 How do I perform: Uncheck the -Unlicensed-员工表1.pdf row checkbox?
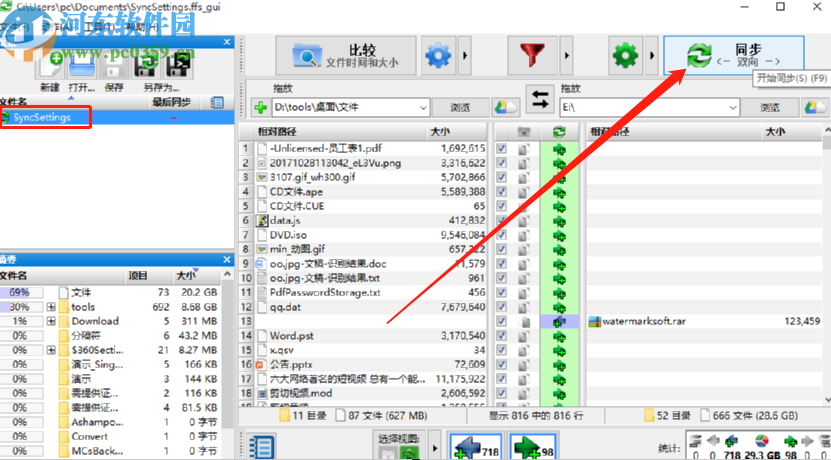point(501,149)
